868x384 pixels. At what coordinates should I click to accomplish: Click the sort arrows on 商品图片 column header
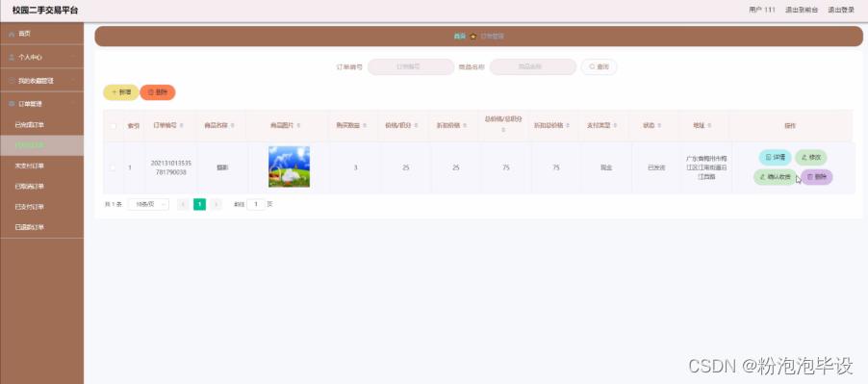click(x=299, y=126)
